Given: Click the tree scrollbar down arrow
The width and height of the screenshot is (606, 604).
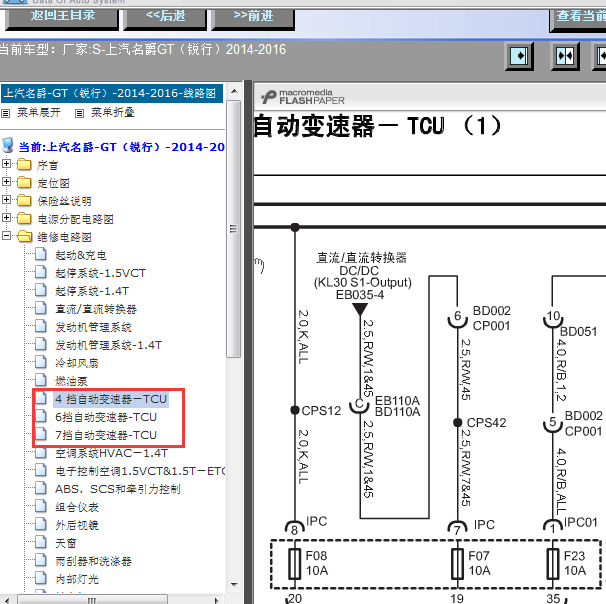Looking at the screenshot, I should tap(233, 584).
